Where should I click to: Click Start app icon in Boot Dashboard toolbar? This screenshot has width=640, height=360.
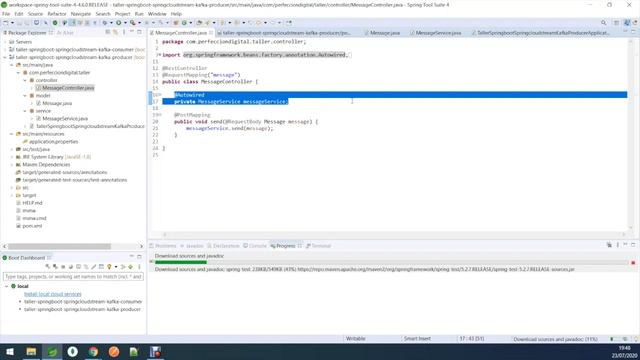48,267
